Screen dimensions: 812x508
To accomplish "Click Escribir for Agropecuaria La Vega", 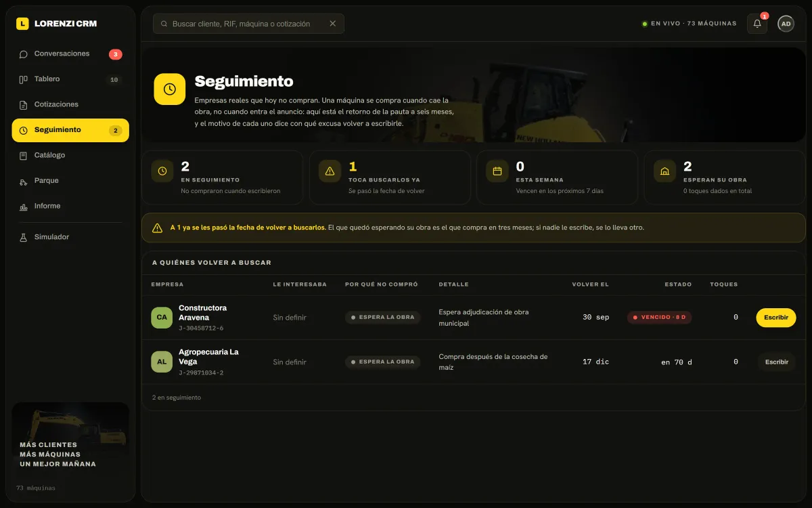I will click(776, 362).
